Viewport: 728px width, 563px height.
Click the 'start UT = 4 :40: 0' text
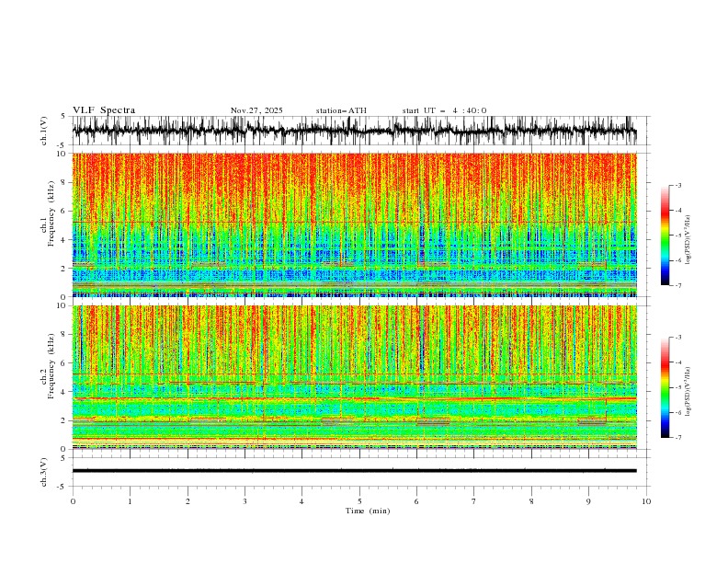(444, 110)
